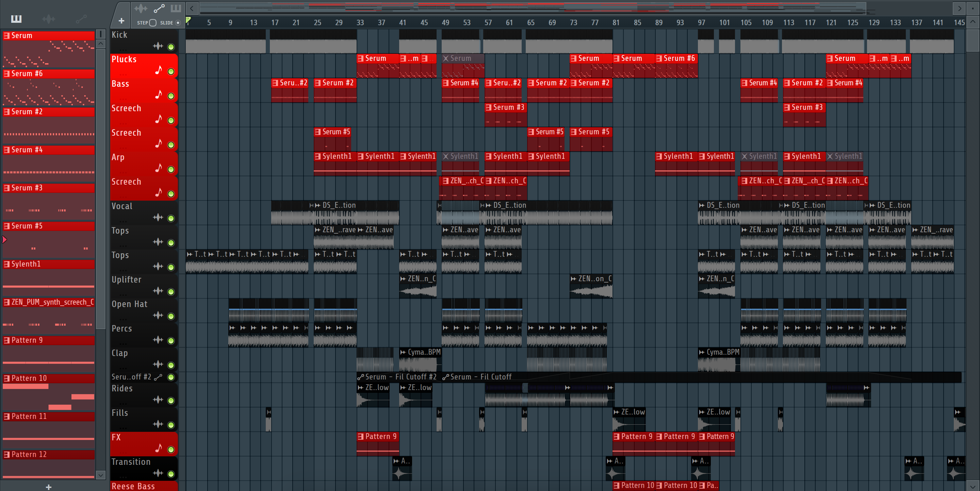Click the waveform icon on Rides track
980x491 pixels.
click(x=158, y=400)
